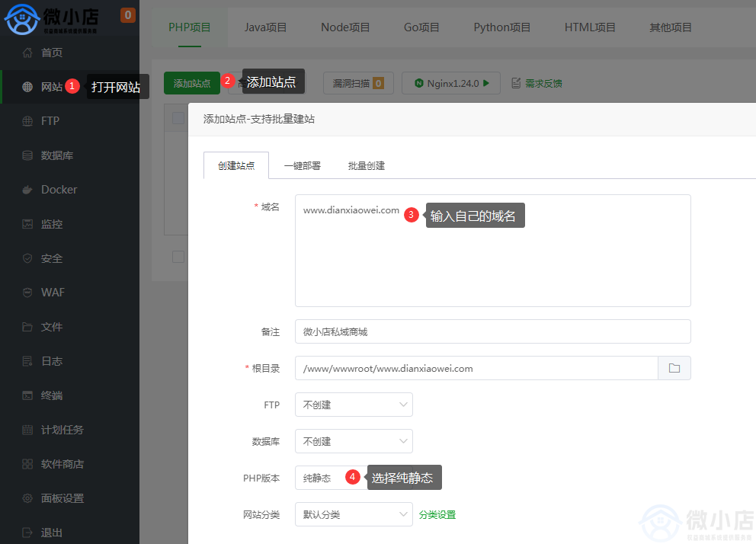Click the 备注 input field
The width and height of the screenshot is (756, 544).
tap(493, 331)
